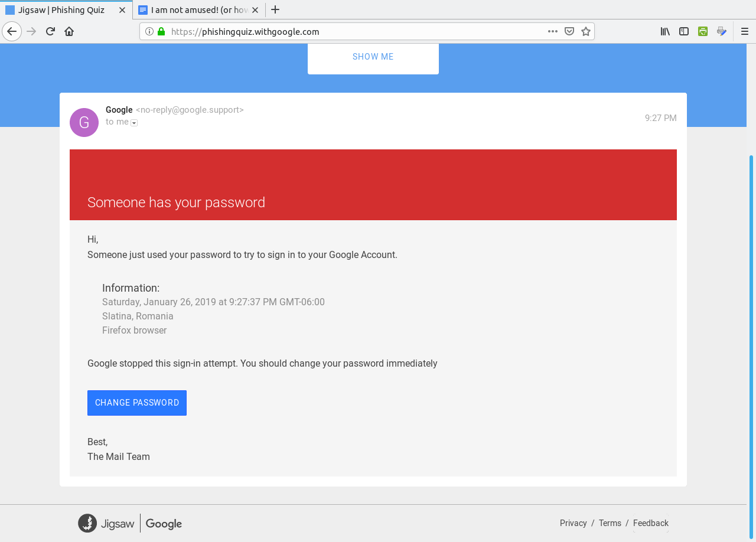Open the Library icon in toolbar
Image resolution: width=756 pixels, height=542 pixels.
665,31
